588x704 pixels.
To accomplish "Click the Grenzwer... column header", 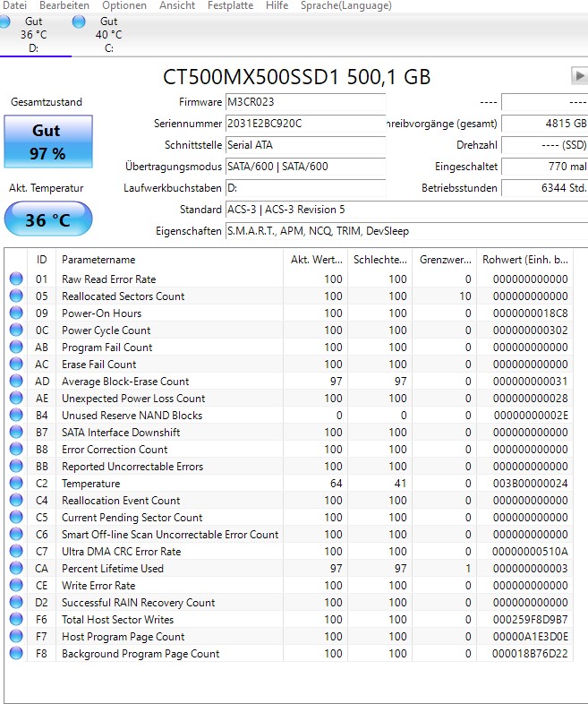I will [x=445, y=260].
